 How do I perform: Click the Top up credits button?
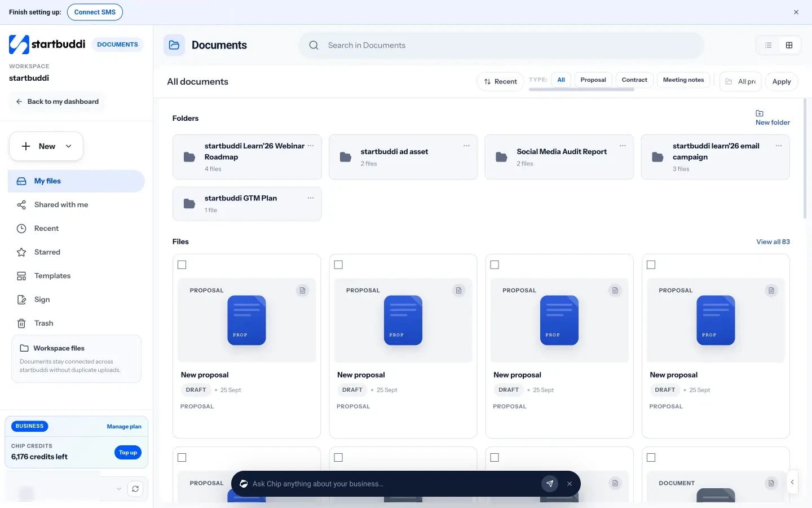[128, 453]
